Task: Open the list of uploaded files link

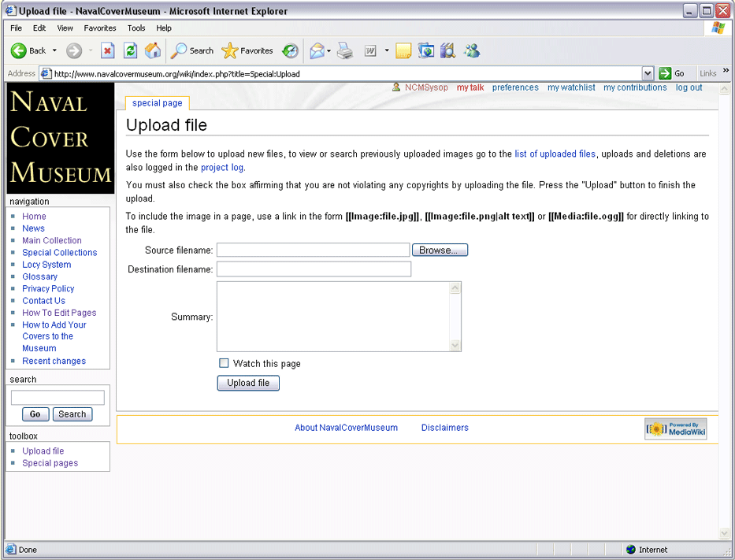Action: 555,154
